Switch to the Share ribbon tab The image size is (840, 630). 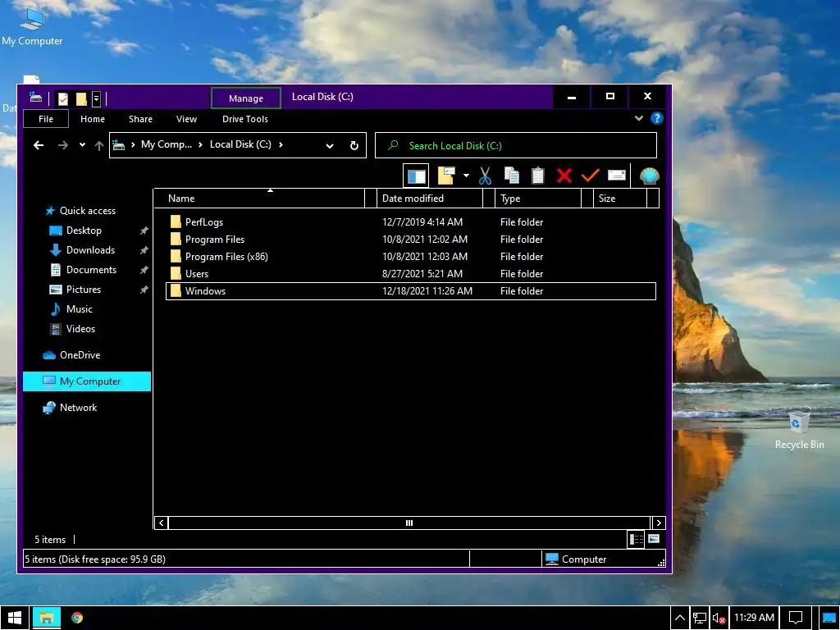tap(140, 119)
